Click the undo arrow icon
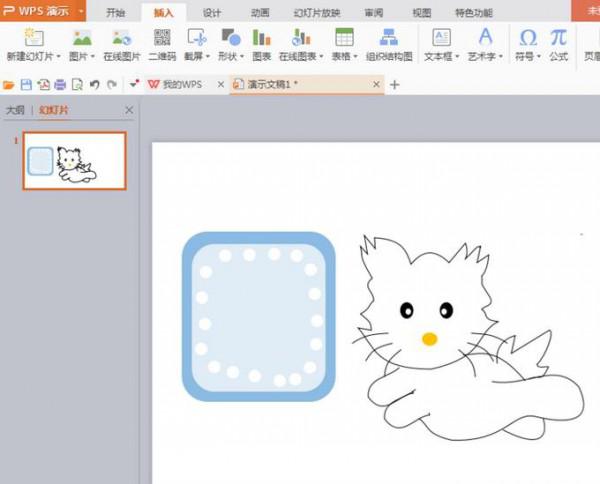The height and width of the screenshot is (484, 600). click(94, 85)
